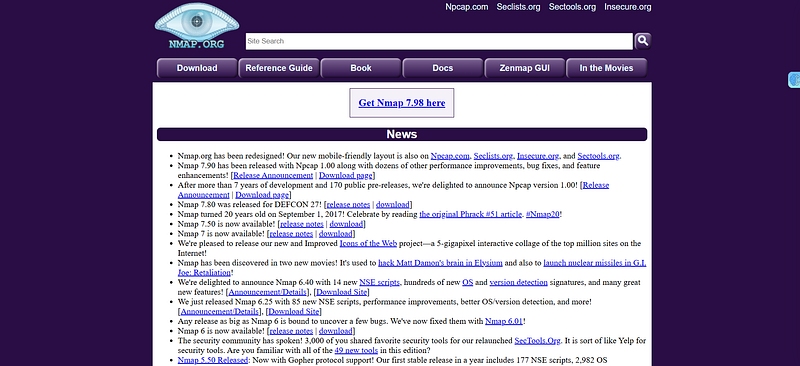Open Sectools.org link in redesign news item
This screenshot has width=800, height=366.
(598, 156)
